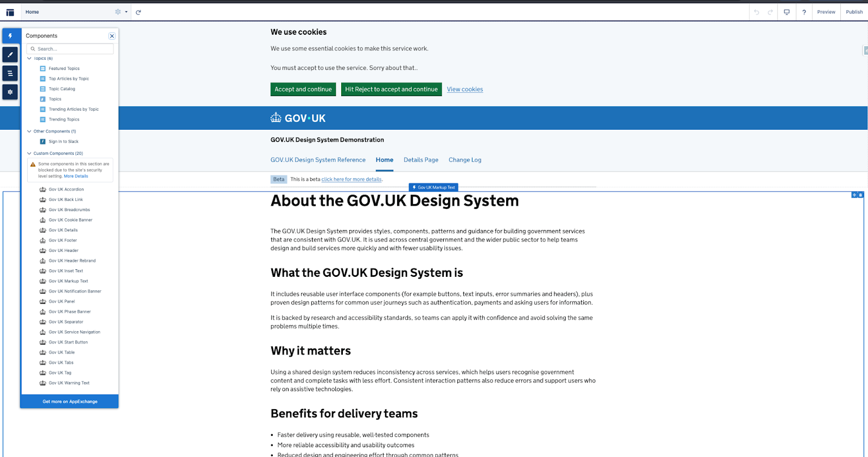Open the Page Structure panel icon
The image size is (868, 457).
pos(10,73)
